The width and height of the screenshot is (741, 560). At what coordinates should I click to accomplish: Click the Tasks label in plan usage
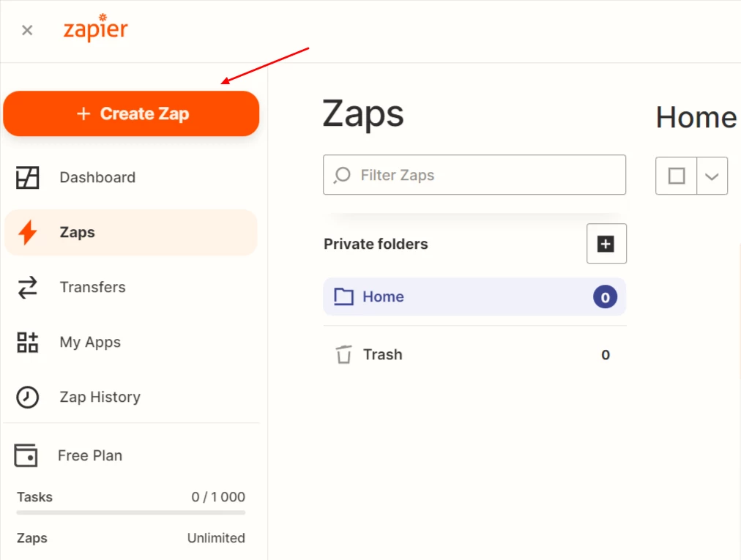[34, 497]
